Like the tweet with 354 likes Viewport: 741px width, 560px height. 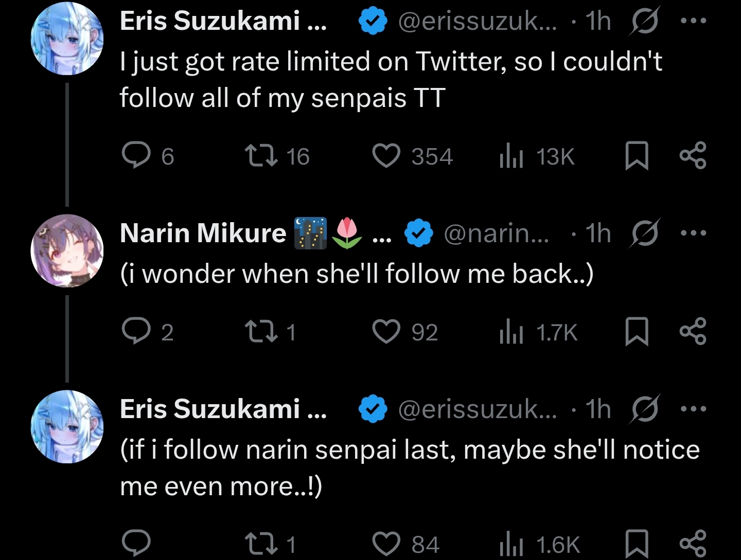(x=386, y=156)
